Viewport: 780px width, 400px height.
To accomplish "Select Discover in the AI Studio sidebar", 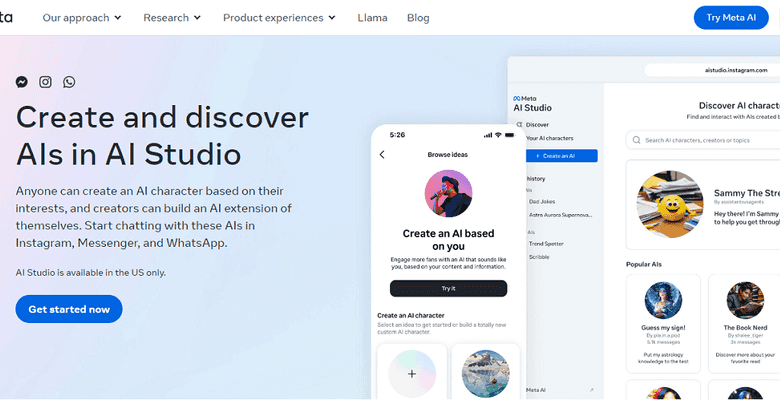I will [537, 125].
